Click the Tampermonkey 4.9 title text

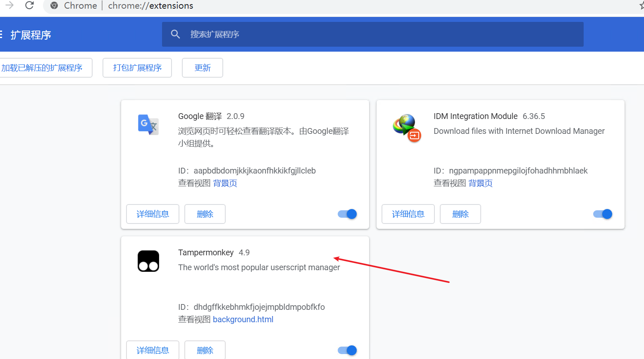click(214, 252)
